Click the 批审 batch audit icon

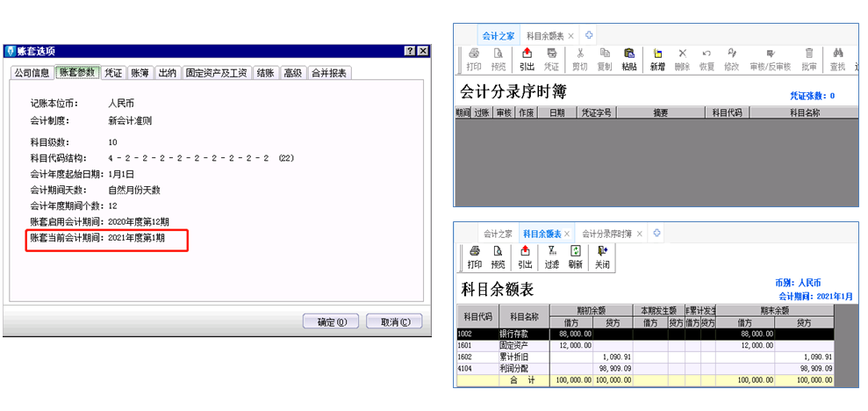click(x=809, y=54)
